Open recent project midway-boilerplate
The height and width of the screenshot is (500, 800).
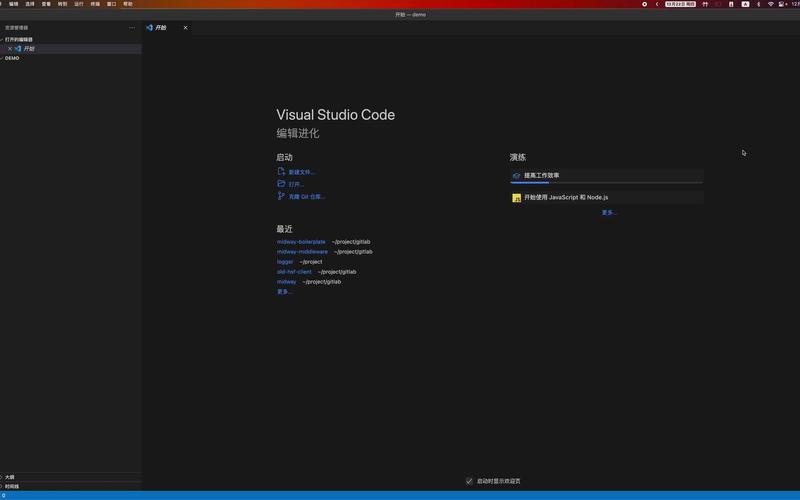pyautogui.click(x=301, y=242)
